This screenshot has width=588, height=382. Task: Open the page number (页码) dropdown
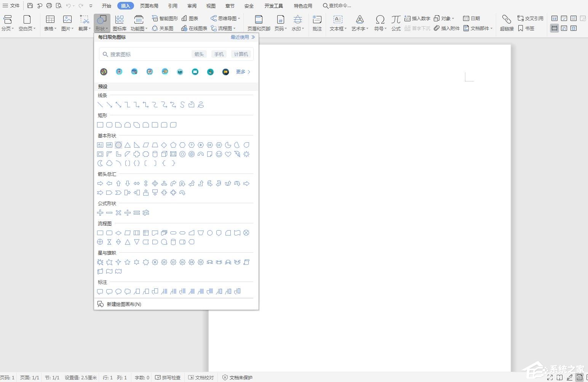tap(281, 29)
